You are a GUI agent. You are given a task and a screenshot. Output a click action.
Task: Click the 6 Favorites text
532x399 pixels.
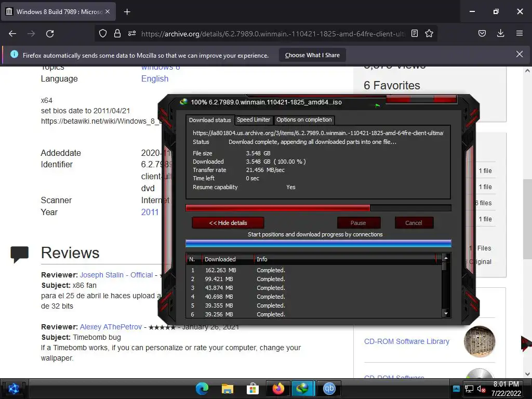(x=392, y=86)
